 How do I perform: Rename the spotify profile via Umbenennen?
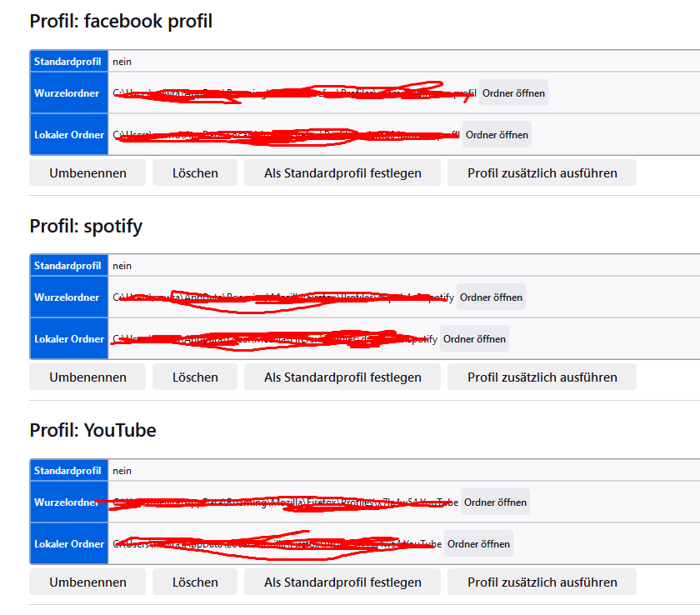click(87, 377)
